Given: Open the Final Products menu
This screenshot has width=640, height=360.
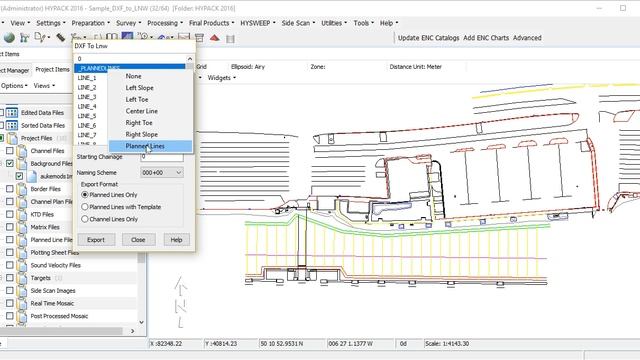Looking at the screenshot, I should pos(211,23).
